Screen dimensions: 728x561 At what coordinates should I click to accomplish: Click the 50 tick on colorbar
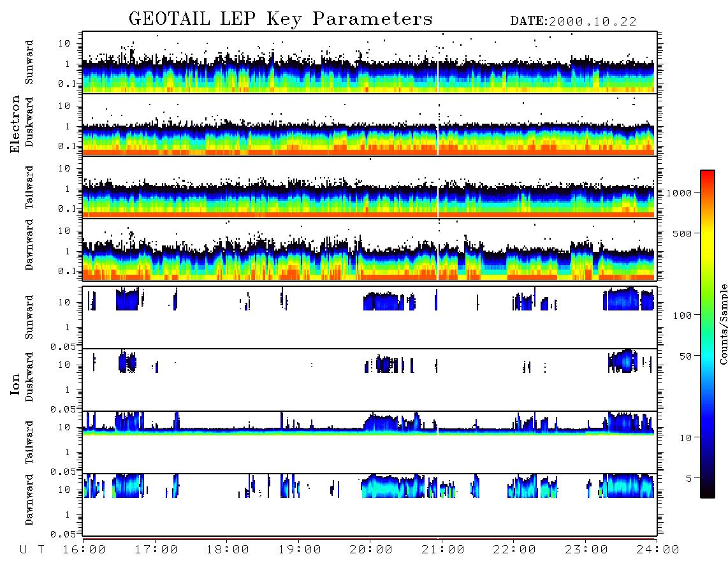pos(685,356)
